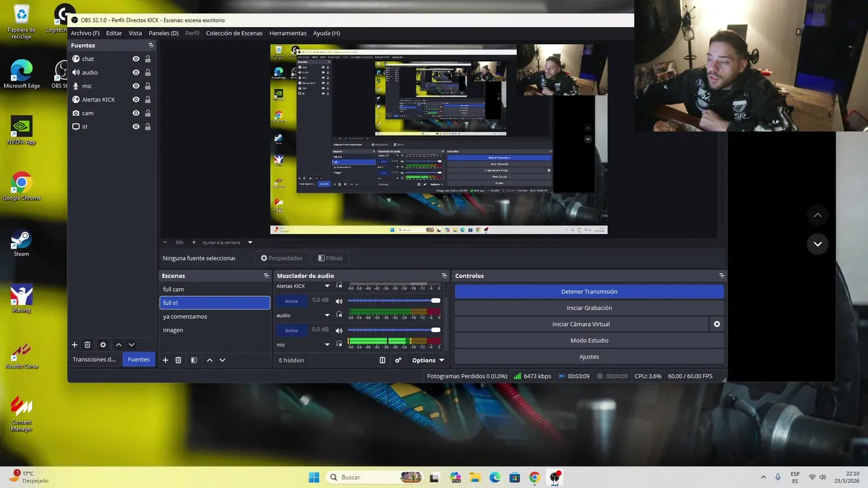Show hidden system tray icons chevron
Screen dimensions: 868x488
tap(763, 477)
